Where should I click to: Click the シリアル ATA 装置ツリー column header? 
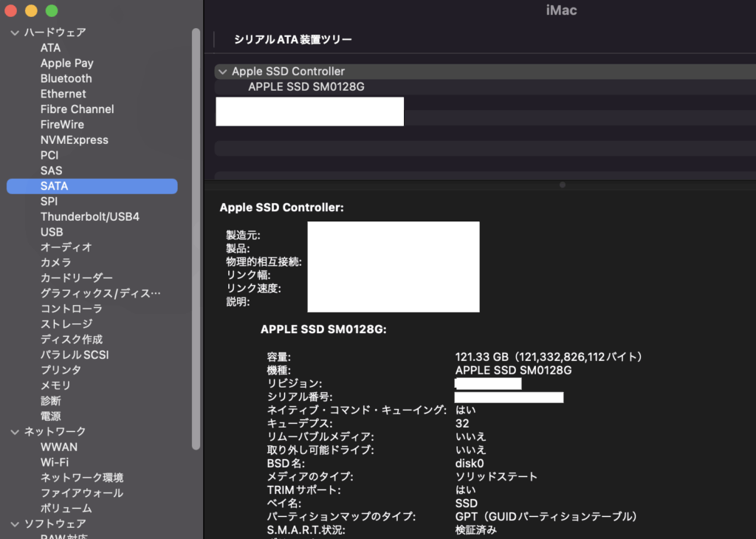pos(293,40)
